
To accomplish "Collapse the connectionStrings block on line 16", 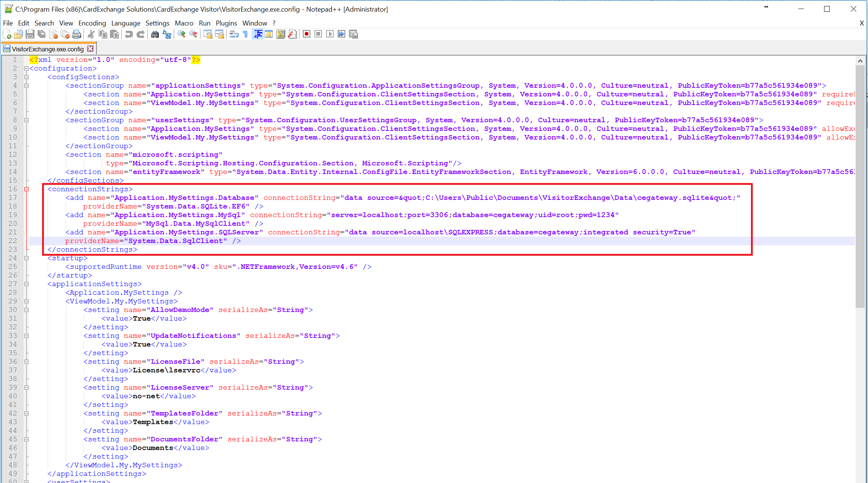I will [x=26, y=189].
